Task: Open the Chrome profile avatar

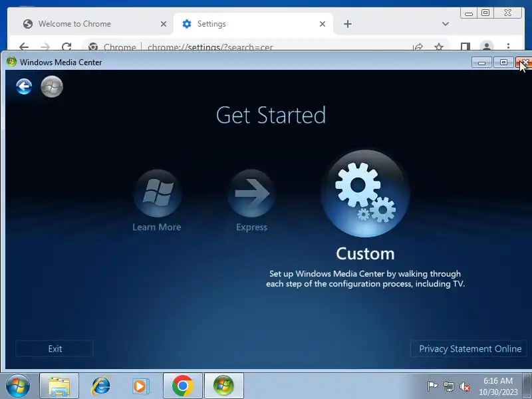Action: (487, 45)
